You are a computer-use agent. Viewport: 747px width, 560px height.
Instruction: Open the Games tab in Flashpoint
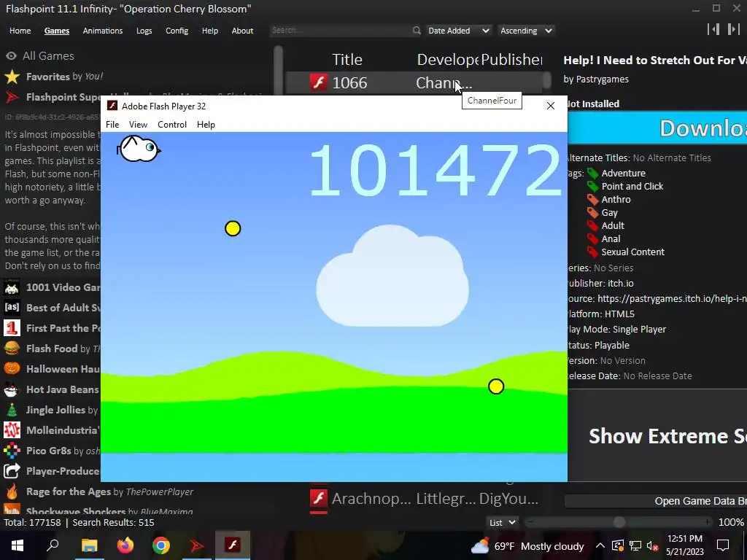[57, 31]
